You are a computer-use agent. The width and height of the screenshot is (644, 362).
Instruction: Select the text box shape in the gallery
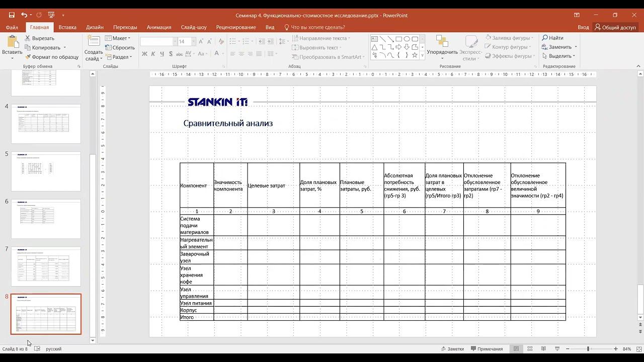374,39
